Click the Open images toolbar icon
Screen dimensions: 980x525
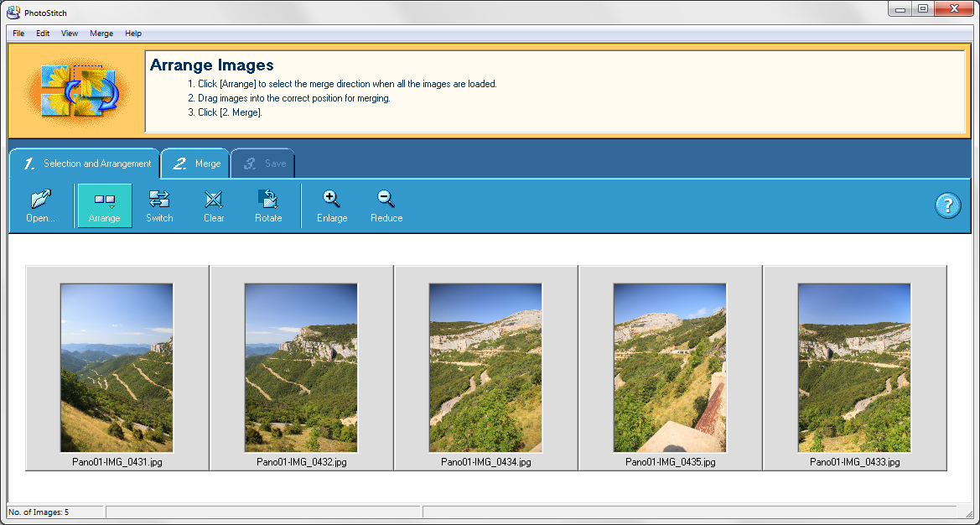coord(39,200)
